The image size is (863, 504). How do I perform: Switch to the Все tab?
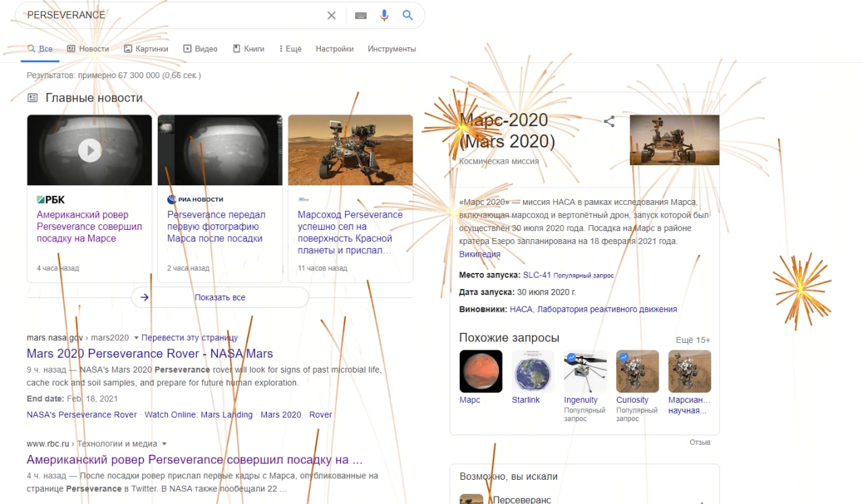[x=40, y=49]
